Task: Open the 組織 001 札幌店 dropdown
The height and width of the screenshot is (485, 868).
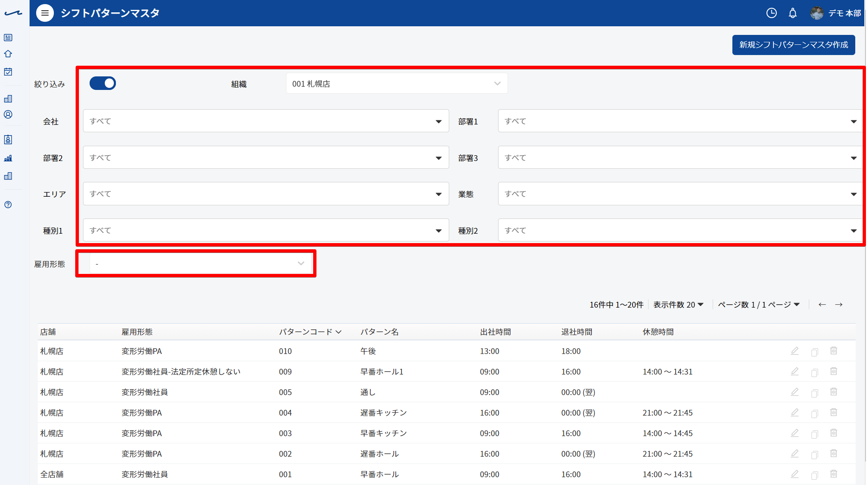Action: pos(397,84)
